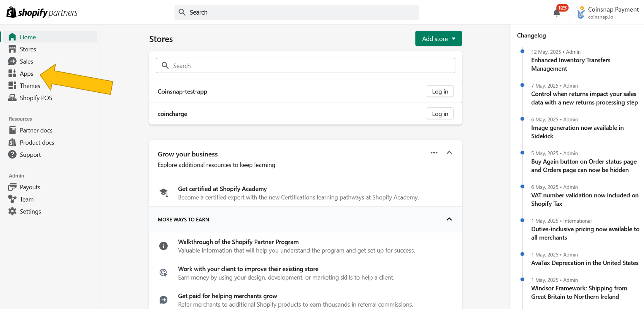Open the Coinsnap Payment account menu
This screenshot has width=644, height=312.
(607, 12)
